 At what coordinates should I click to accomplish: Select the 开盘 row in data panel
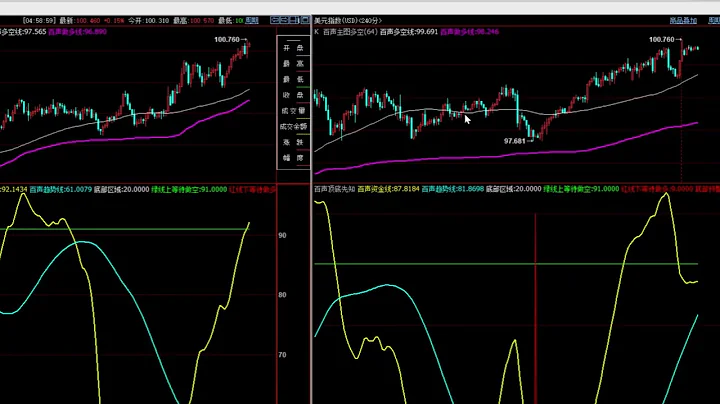[x=293, y=48]
